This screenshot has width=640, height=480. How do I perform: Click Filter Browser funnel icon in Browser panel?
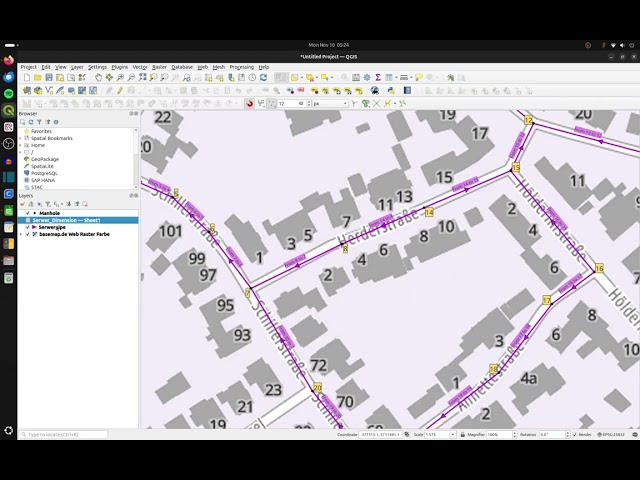click(x=39, y=122)
